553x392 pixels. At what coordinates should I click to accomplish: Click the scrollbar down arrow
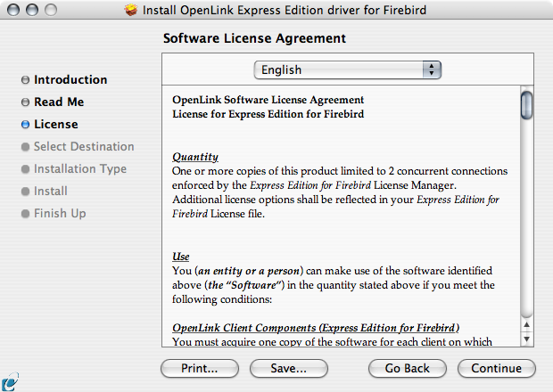coord(526,339)
